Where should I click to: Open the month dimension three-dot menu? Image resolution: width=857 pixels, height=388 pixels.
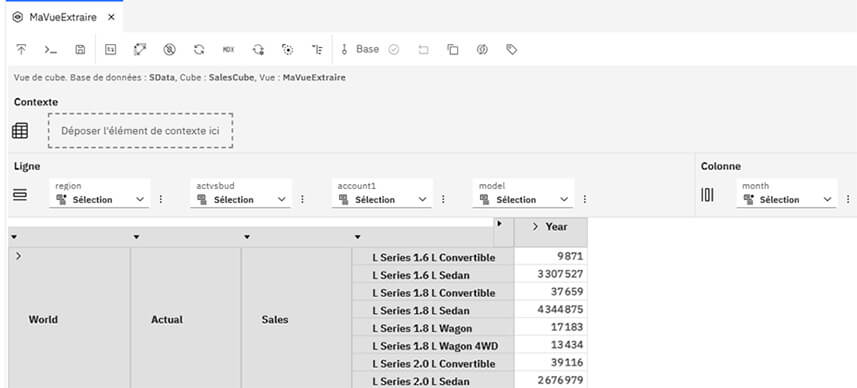point(848,199)
